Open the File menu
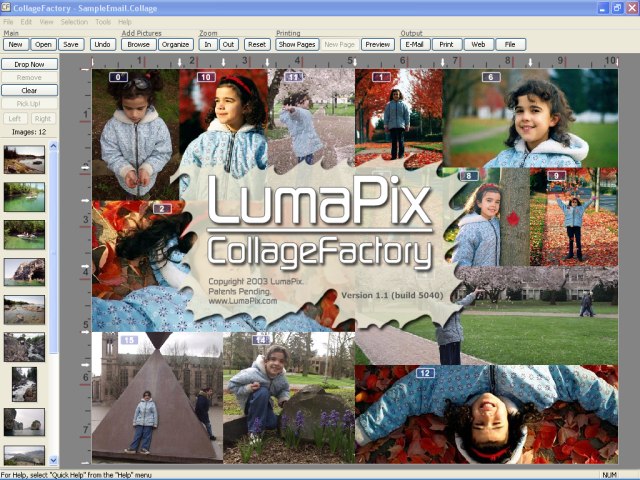 coord(8,22)
